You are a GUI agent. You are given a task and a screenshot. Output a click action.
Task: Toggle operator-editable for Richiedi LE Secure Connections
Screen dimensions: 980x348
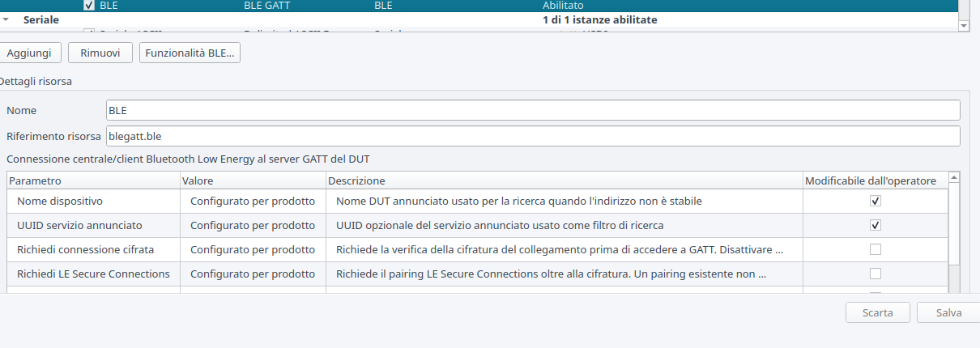876,274
